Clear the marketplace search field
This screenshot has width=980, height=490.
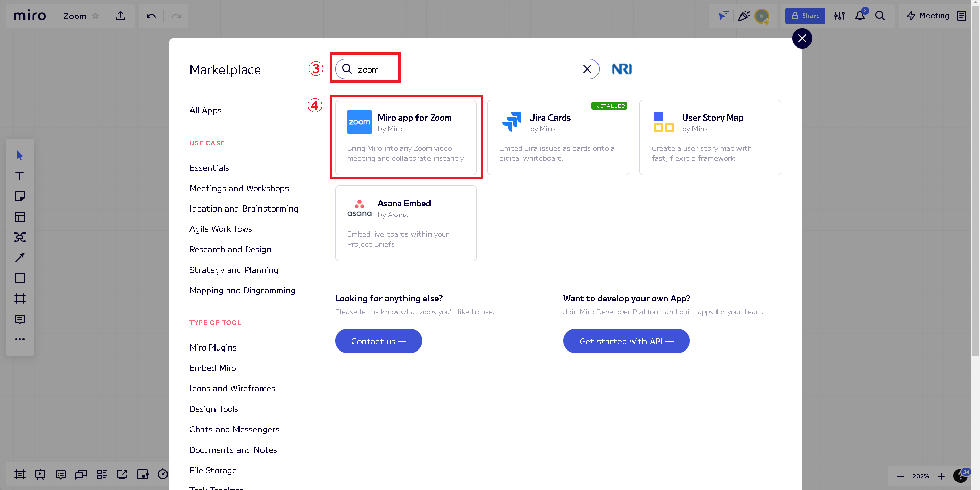(x=587, y=69)
